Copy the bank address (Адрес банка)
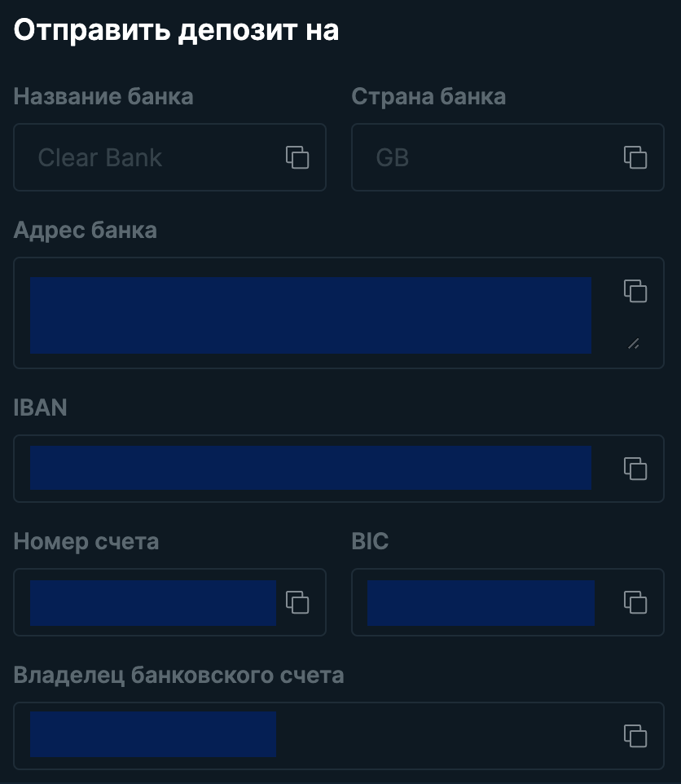 [x=635, y=291]
